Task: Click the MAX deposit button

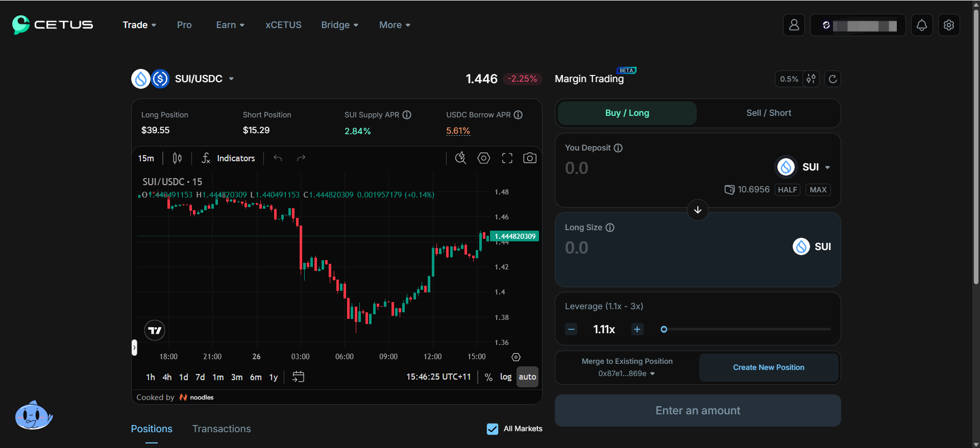Action: coord(818,190)
